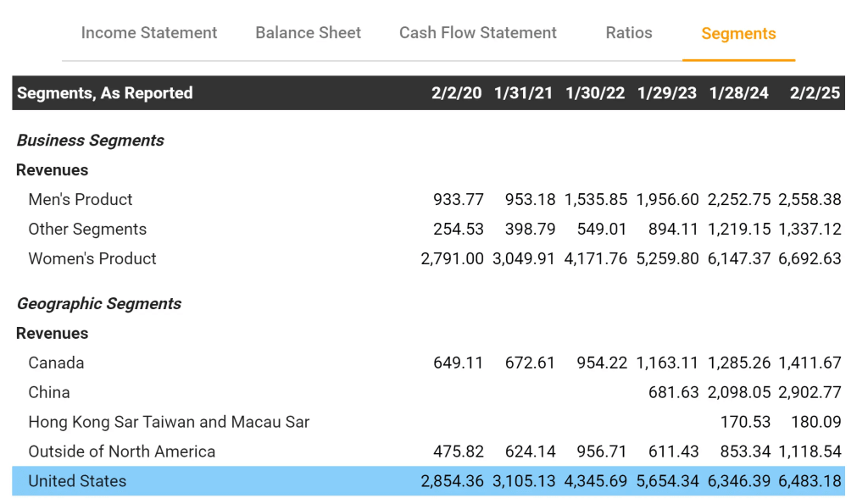Go to the Ratios tab
Viewport: 868px width, 504px height.
point(629,33)
